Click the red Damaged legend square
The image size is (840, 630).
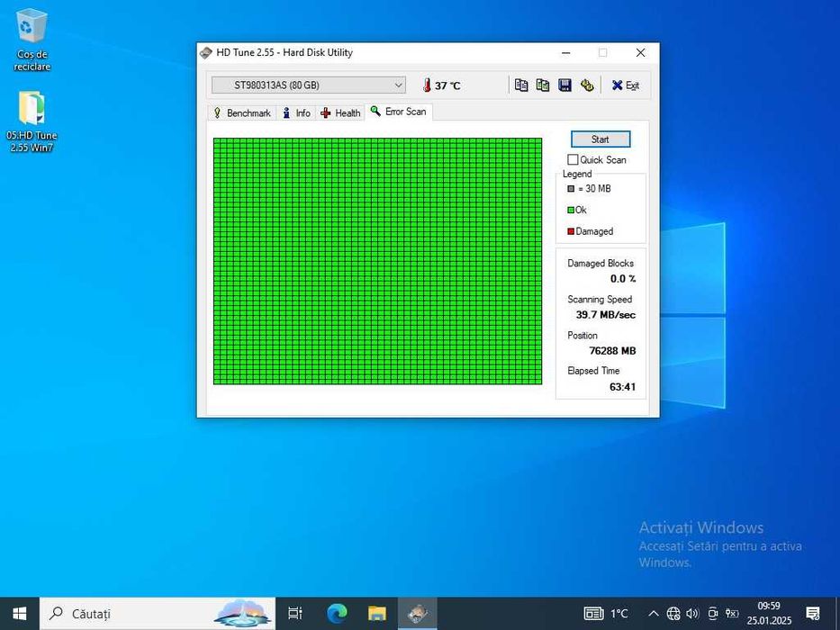pos(571,231)
